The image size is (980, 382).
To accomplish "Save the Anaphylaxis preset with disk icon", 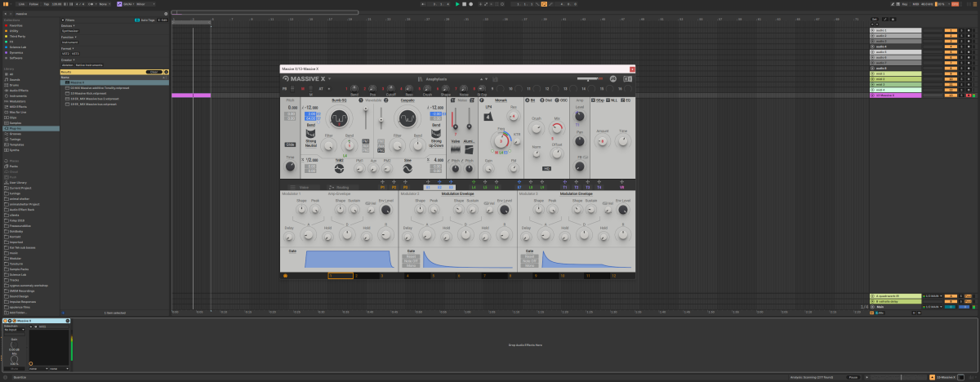I will (x=495, y=78).
